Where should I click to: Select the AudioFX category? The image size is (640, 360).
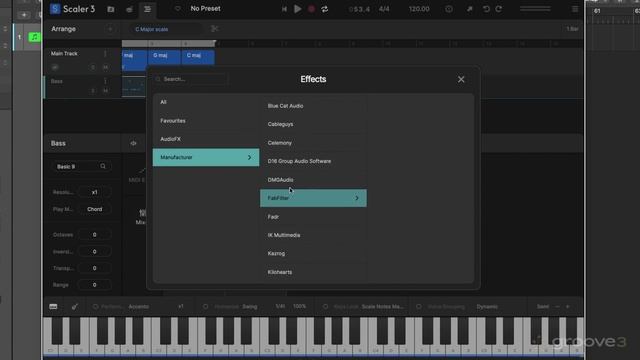coord(206,139)
